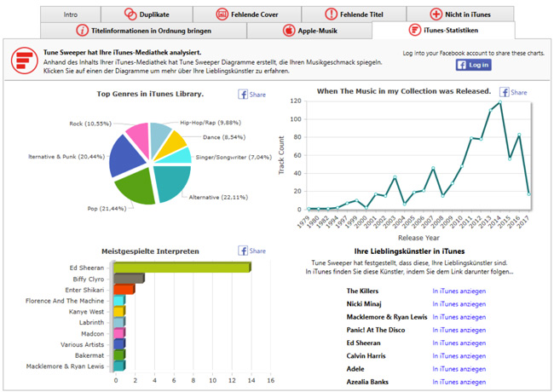
Task: Click the Apple-Musik apple icon
Action: [x=289, y=31]
